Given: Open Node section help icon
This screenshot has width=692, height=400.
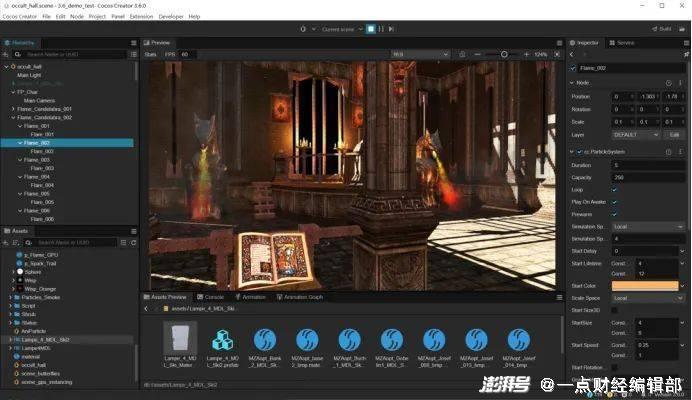Looking at the screenshot, I should (x=669, y=83).
